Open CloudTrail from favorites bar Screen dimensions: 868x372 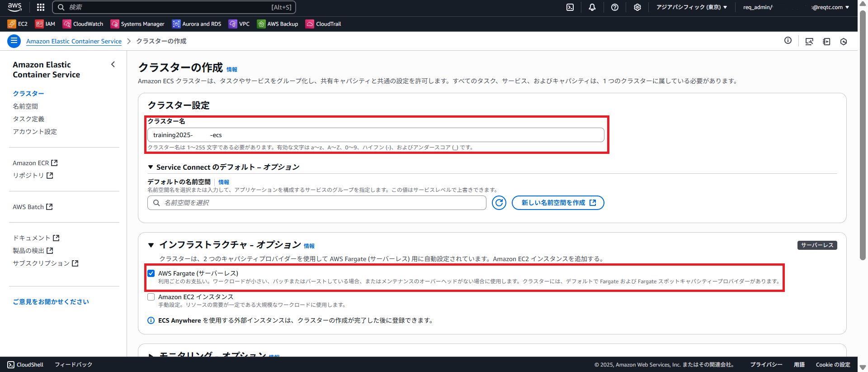[323, 24]
